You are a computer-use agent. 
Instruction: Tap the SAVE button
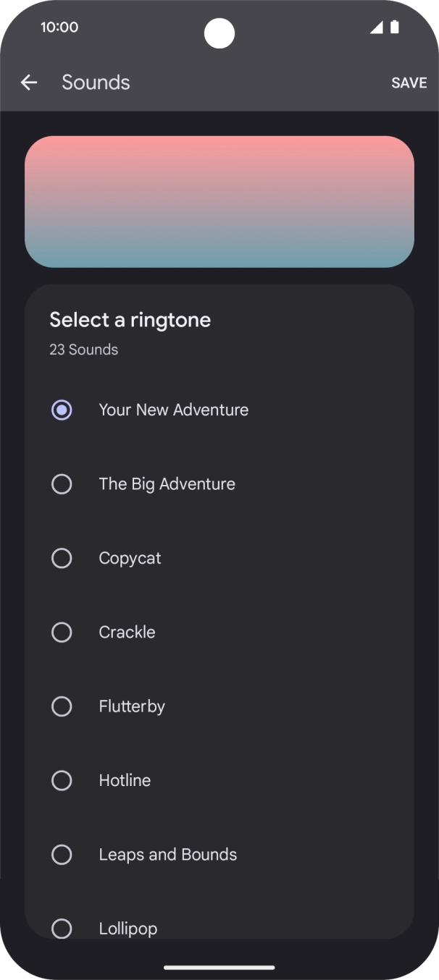coord(409,82)
